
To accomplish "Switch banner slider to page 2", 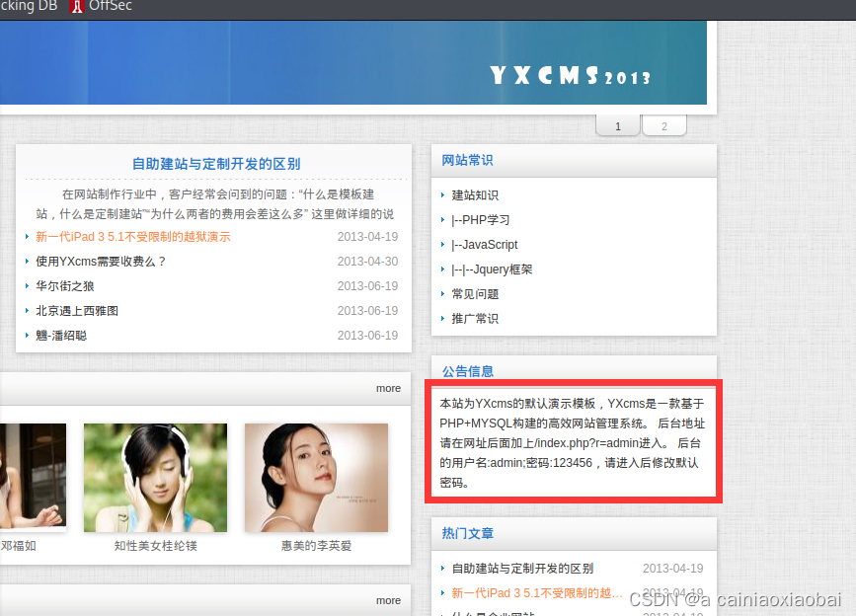I will tap(664, 125).
